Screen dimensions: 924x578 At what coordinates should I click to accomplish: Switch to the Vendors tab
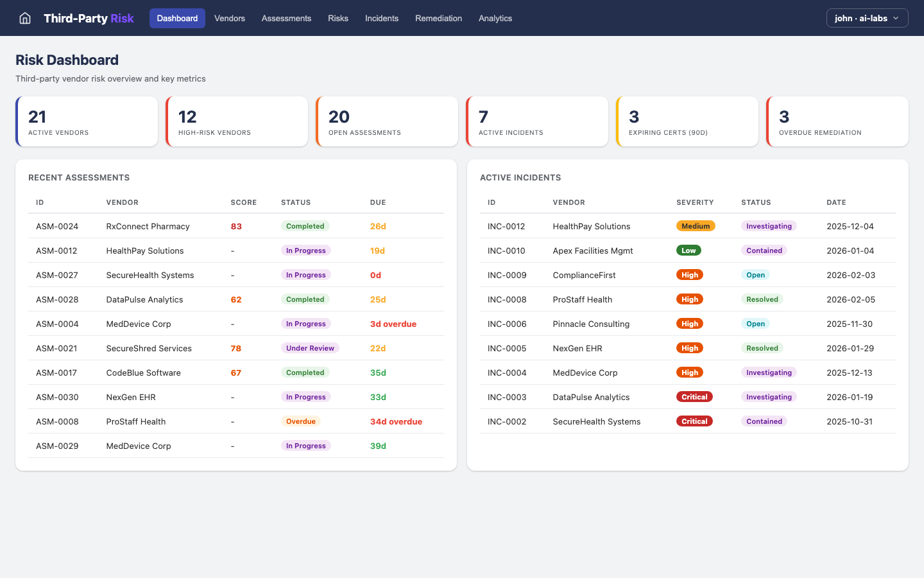click(229, 18)
